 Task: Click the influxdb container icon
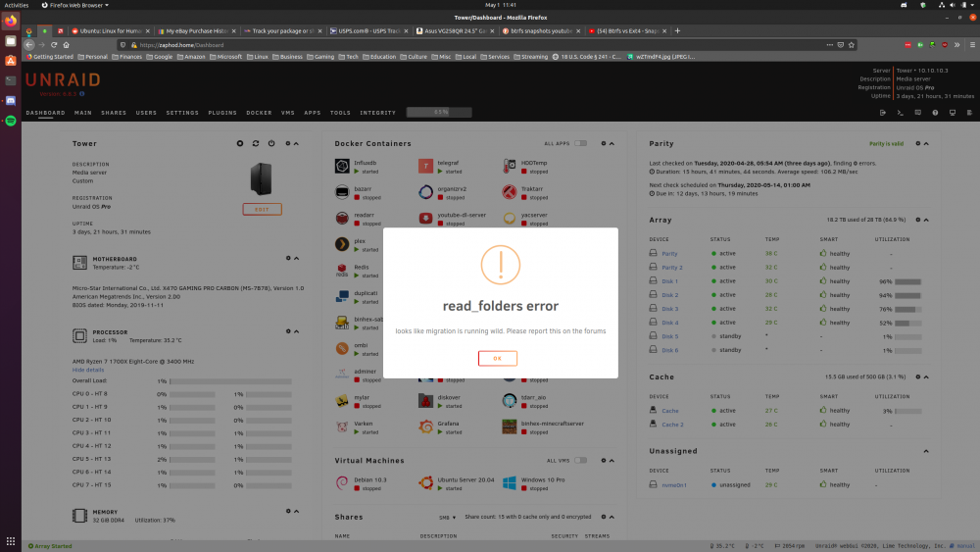pyautogui.click(x=342, y=166)
